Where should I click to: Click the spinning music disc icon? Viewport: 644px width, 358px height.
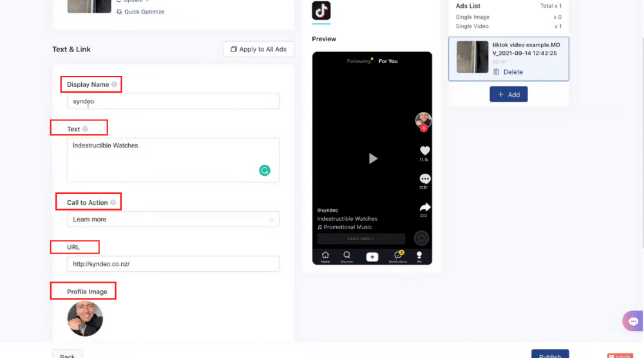pos(421,238)
